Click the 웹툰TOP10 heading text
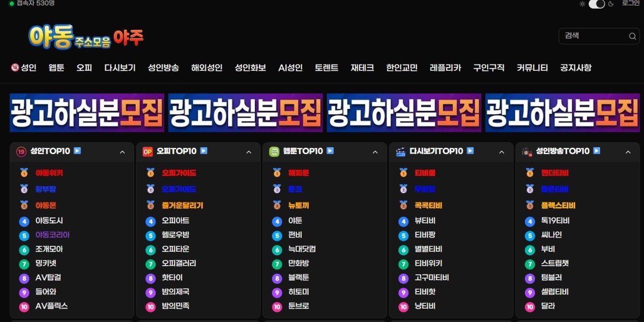 (303, 151)
